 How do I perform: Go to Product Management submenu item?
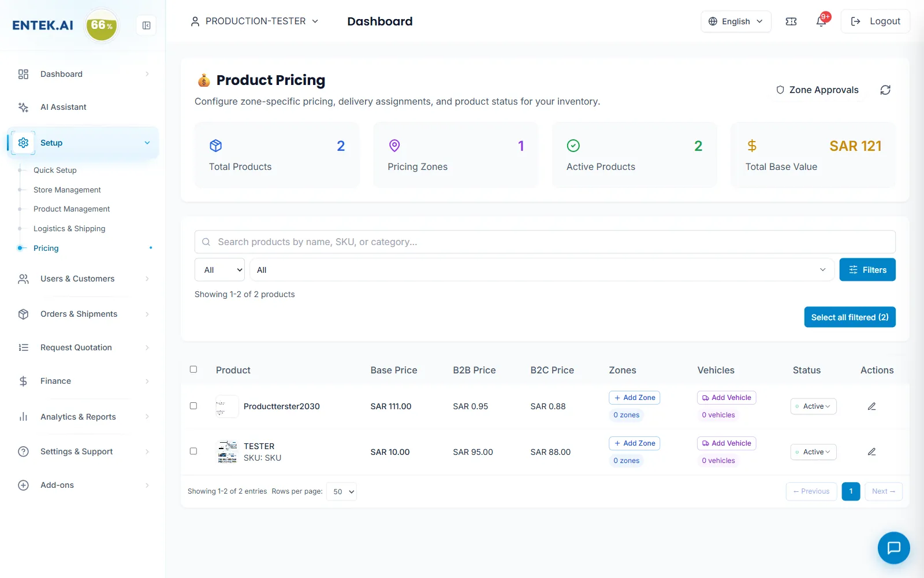[72, 209]
